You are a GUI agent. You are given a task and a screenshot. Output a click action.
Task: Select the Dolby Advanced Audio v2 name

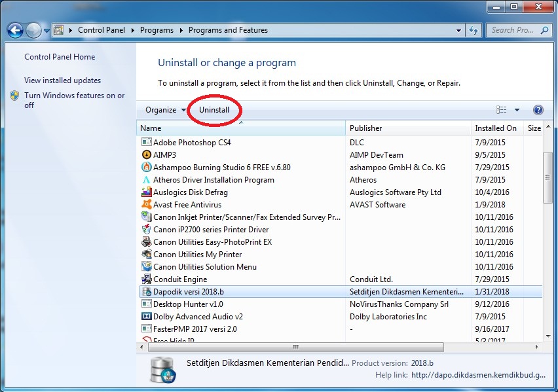(198, 317)
